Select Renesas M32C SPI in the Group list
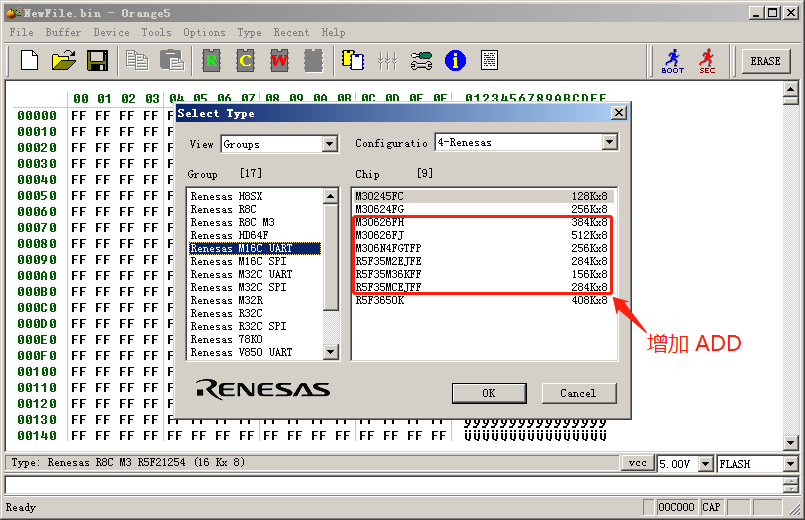 (241, 287)
